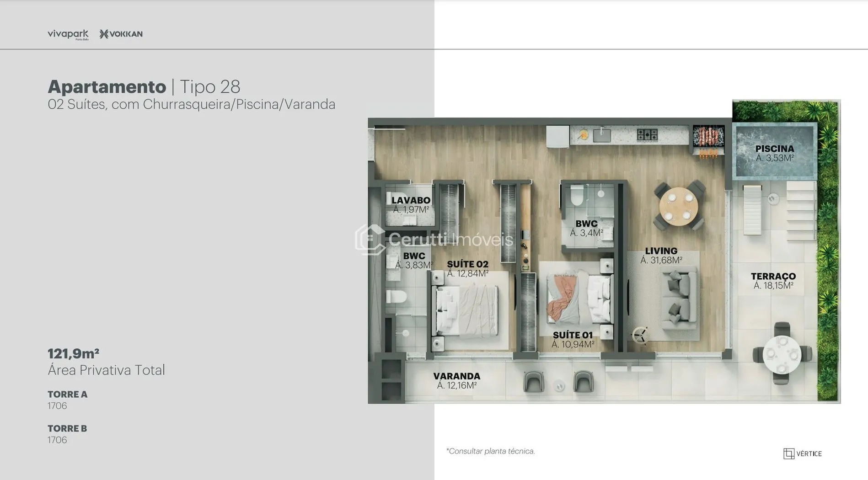868x480 pixels.
Task: Select the Living 31,68M² label
Action: pyautogui.click(x=661, y=256)
